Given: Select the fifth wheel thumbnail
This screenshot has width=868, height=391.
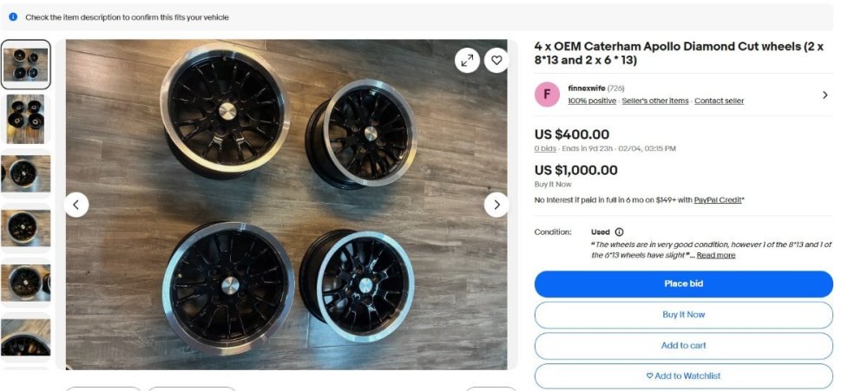Looking at the screenshot, I should click(26, 283).
